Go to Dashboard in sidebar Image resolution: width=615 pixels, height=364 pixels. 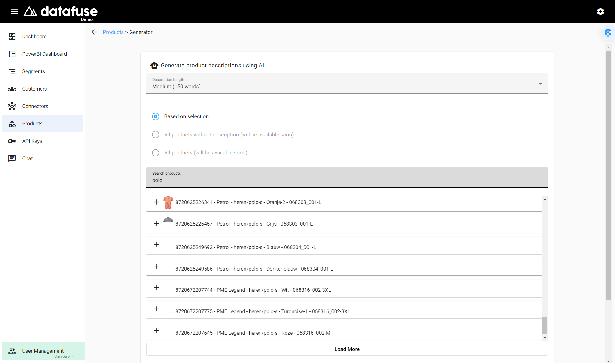pyautogui.click(x=42, y=37)
